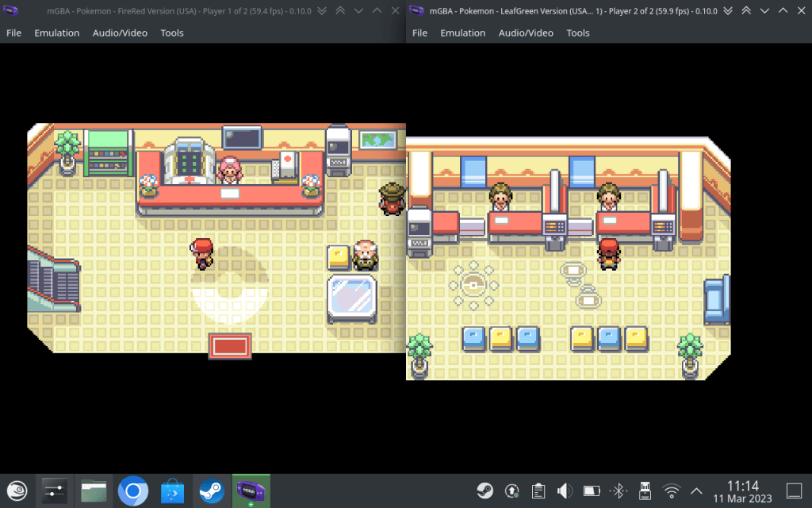The width and height of the screenshot is (812, 508).
Task: Open the clipboard manager from the system tray
Action: [538, 491]
